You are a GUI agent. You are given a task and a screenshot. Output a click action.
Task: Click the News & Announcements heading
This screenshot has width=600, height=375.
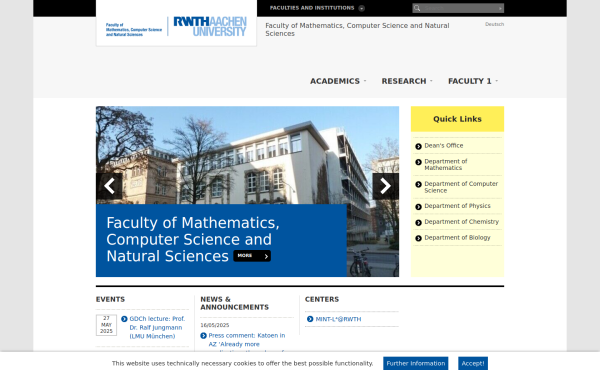pyautogui.click(x=235, y=303)
